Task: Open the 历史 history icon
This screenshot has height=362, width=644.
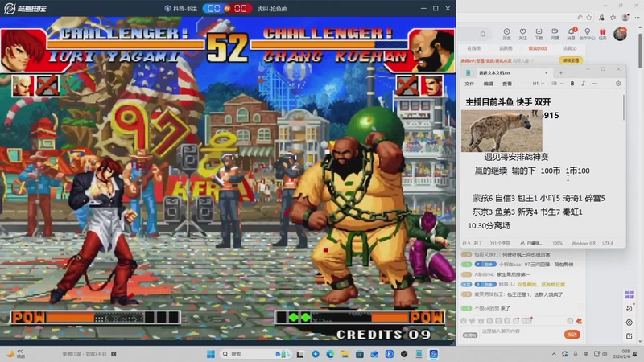Action: (506, 34)
